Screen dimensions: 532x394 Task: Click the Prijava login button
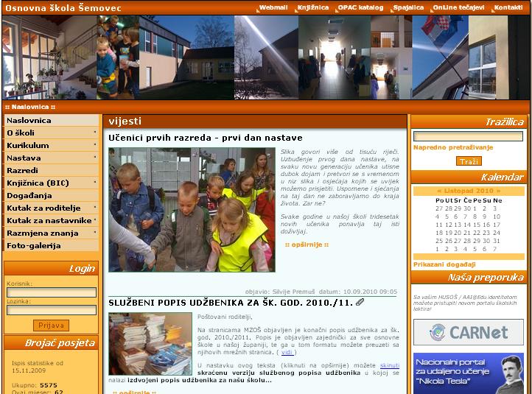click(x=52, y=326)
